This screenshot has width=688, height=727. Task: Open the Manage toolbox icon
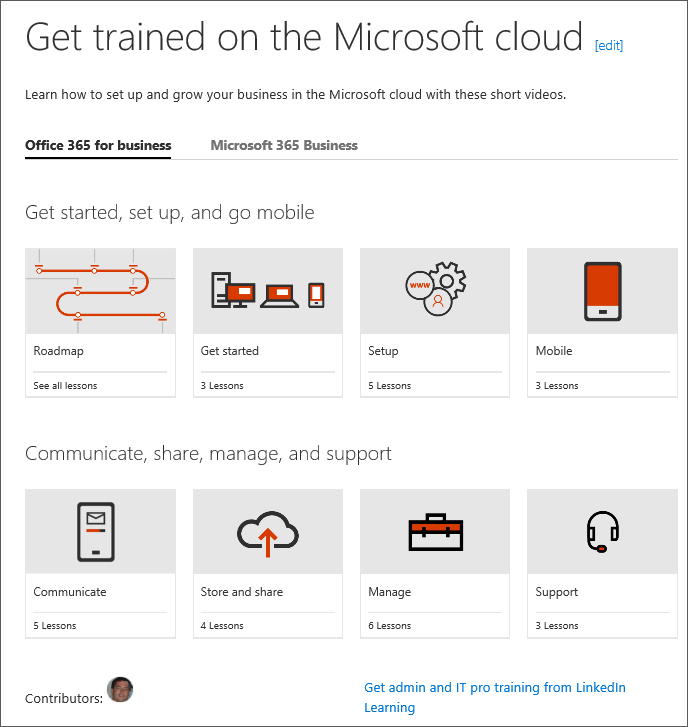tap(435, 532)
